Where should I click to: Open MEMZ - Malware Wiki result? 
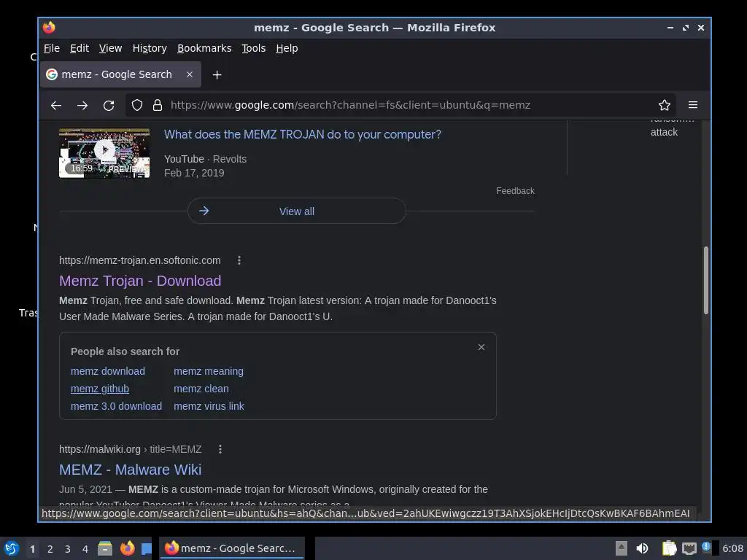[x=130, y=470]
